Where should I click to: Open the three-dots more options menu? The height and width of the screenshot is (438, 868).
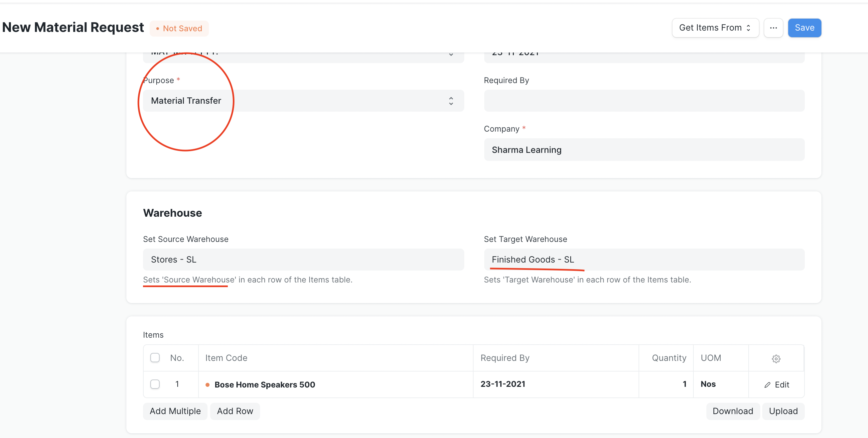pyautogui.click(x=773, y=28)
